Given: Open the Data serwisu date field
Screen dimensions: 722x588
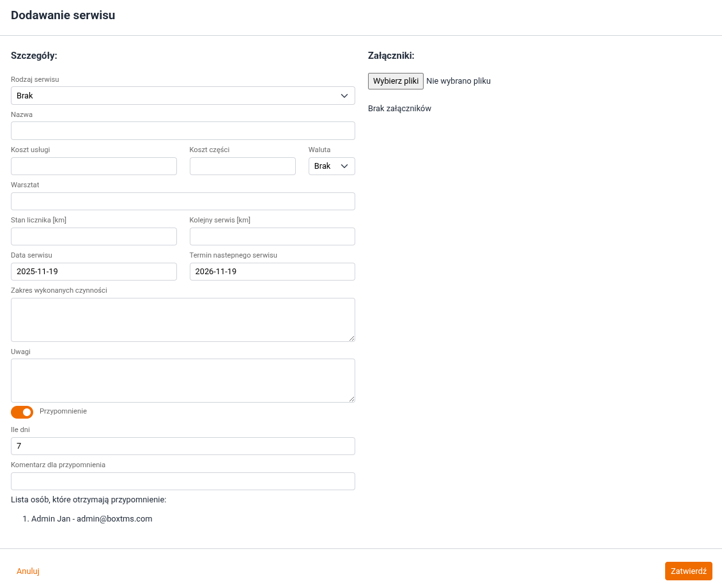Looking at the screenshot, I should click(94, 272).
